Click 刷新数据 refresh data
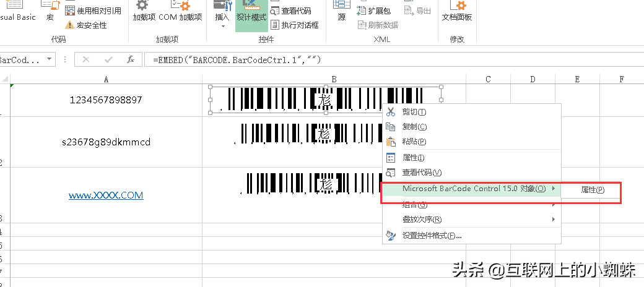644x287 pixels. (x=378, y=25)
